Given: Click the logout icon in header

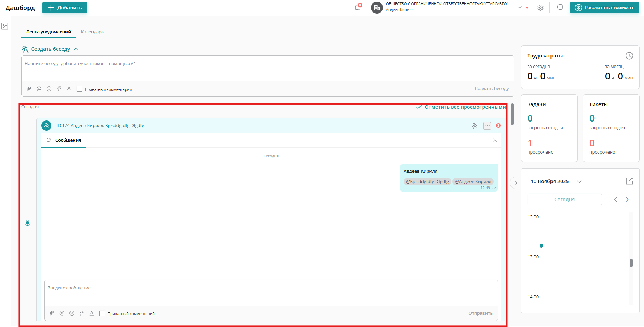Looking at the screenshot, I should click(x=560, y=7).
